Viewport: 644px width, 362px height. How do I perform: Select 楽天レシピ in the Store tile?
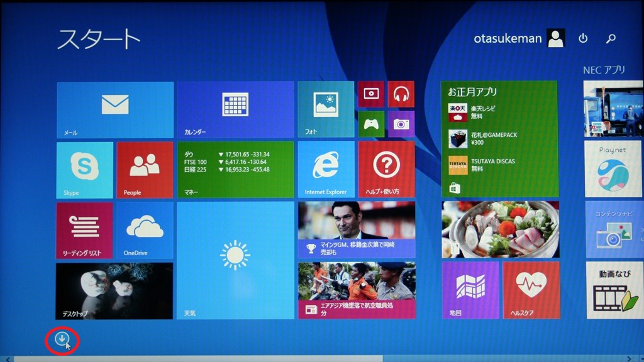pyautogui.click(x=472, y=112)
